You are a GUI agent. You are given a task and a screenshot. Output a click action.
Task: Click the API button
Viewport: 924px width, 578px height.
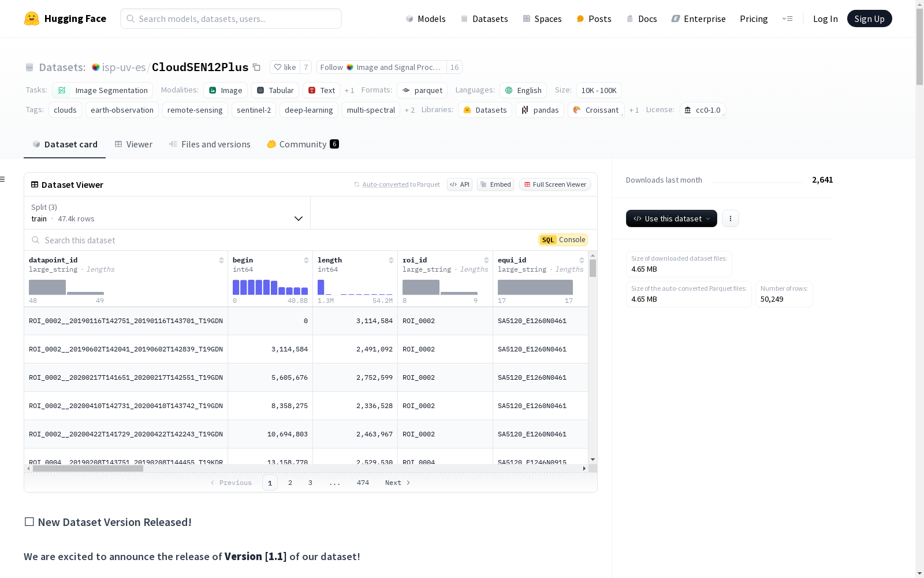click(460, 184)
